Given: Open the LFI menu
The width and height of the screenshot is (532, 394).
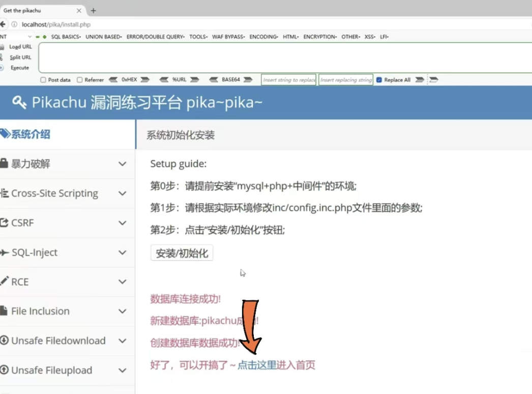Looking at the screenshot, I should point(384,37).
